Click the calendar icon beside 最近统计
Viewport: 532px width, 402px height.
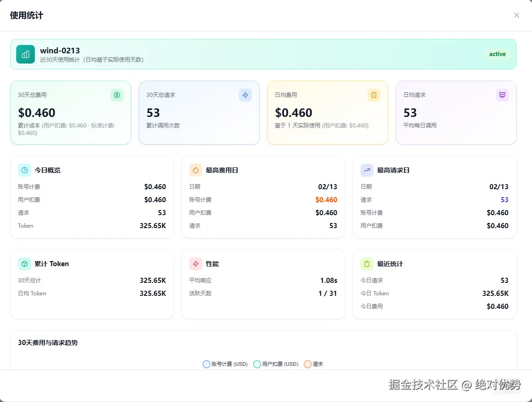(x=366, y=263)
